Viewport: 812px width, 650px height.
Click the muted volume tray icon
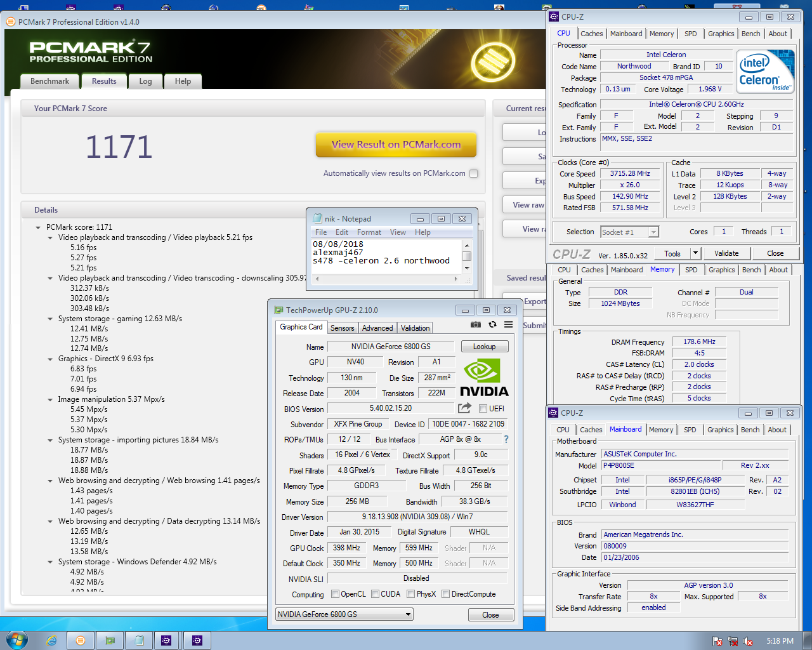748,641
